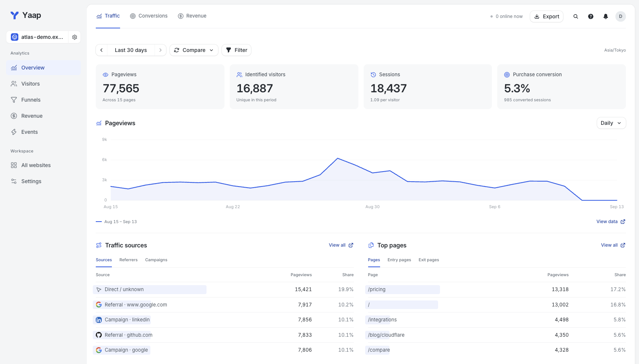
Task: Click the Sessions card clock icon
Action: 373,75
